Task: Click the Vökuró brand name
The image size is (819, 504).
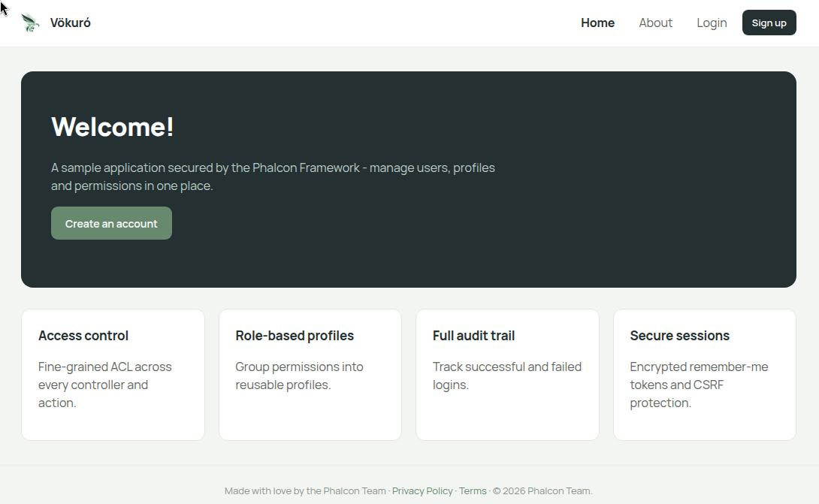Action: click(x=71, y=23)
